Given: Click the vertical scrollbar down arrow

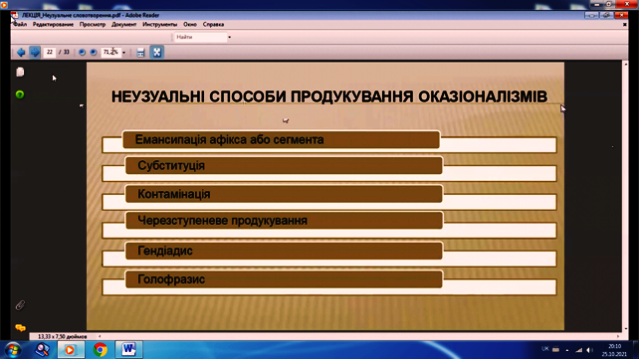Looking at the screenshot, I should 625,329.
